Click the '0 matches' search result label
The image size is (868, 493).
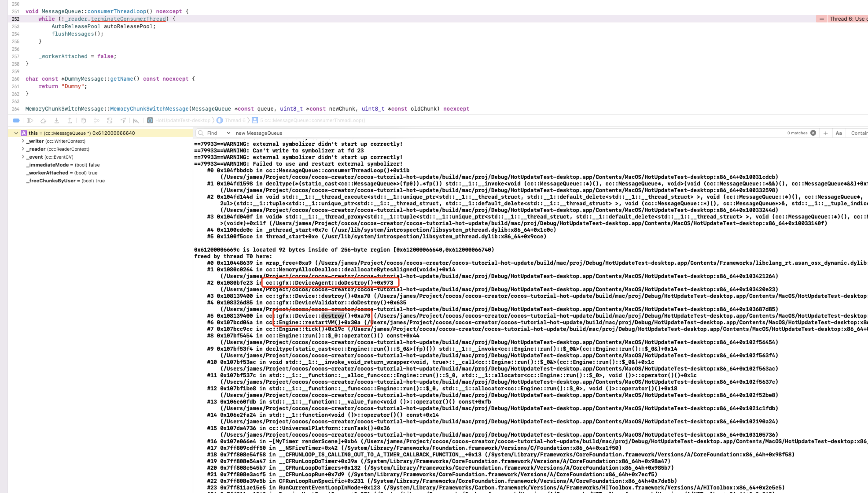coord(797,133)
